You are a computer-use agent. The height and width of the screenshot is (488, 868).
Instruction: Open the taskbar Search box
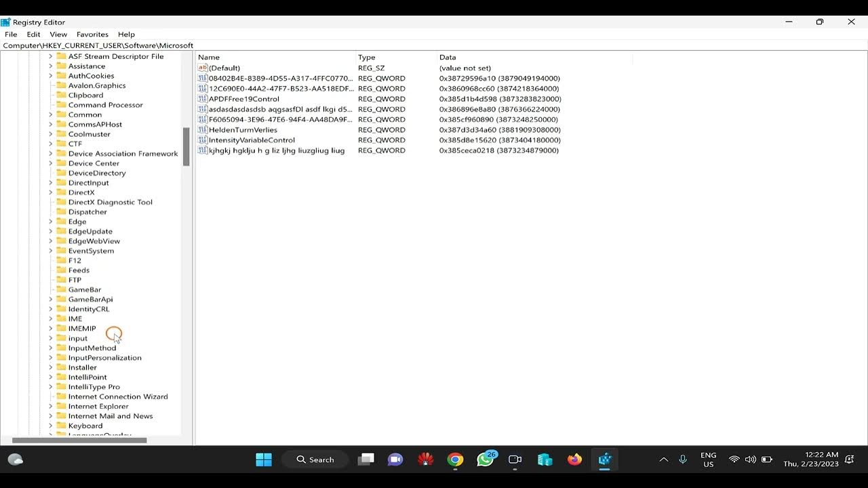[x=316, y=460]
